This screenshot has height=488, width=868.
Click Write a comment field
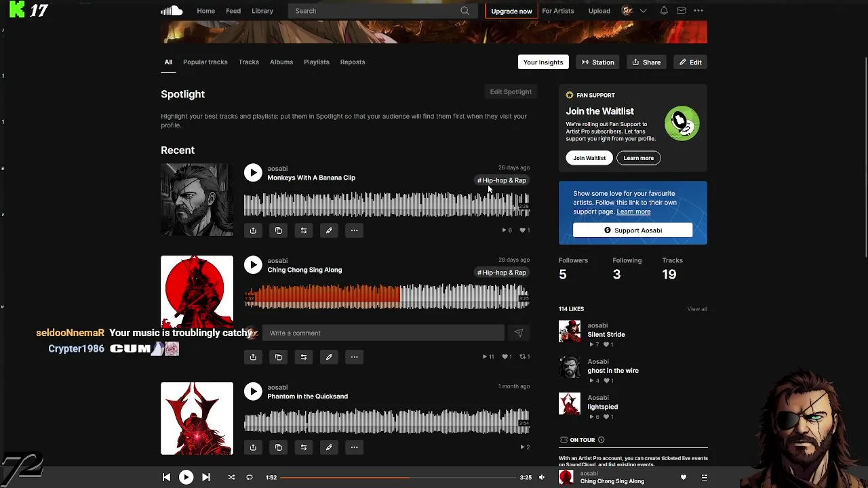pyautogui.click(x=383, y=333)
